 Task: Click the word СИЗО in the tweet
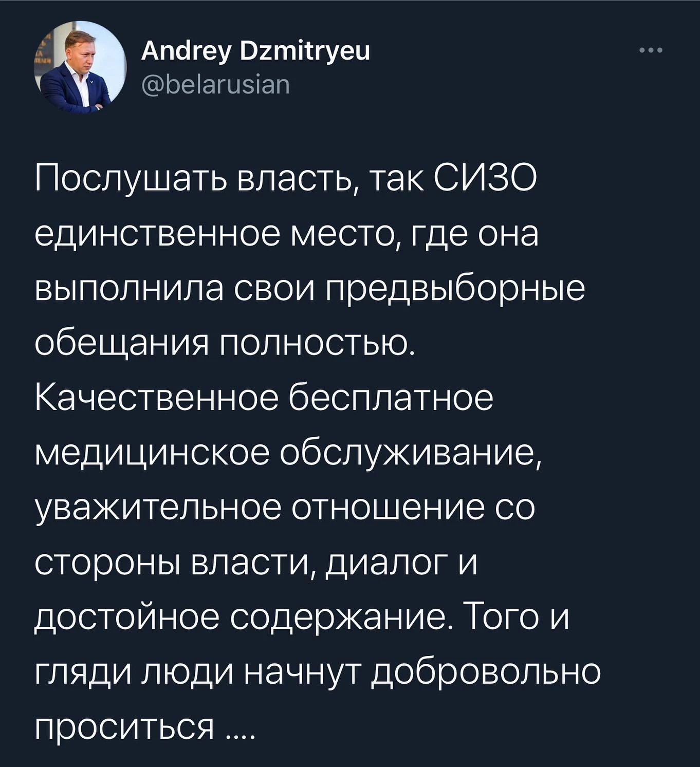pos(485,178)
